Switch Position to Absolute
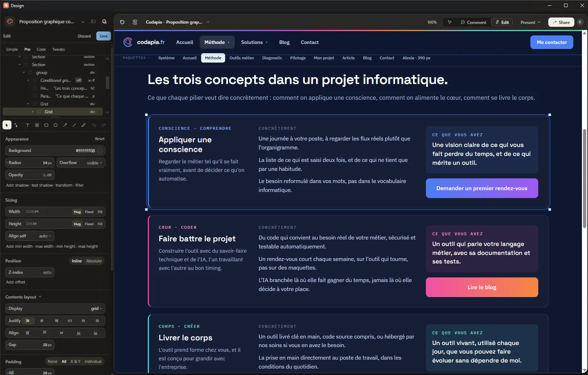Image resolution: width=588 pixels, height=375 pixels. pos(94,261)
